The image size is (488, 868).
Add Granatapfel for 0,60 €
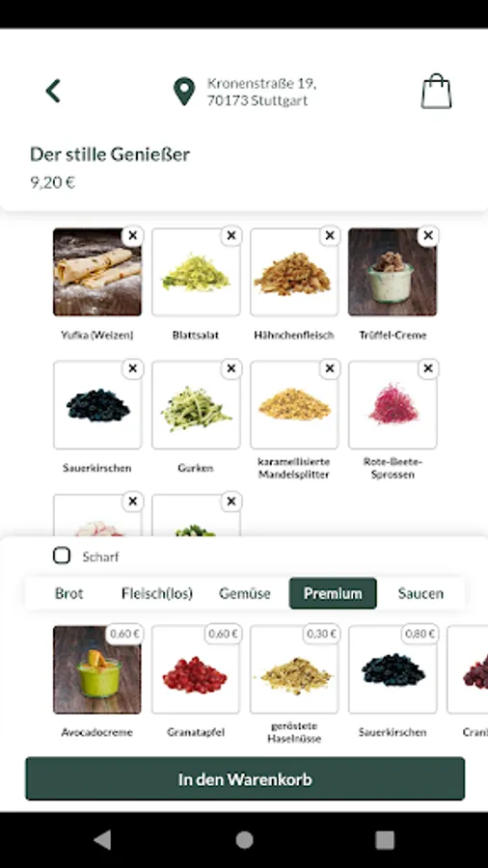(x=196, y=670)
